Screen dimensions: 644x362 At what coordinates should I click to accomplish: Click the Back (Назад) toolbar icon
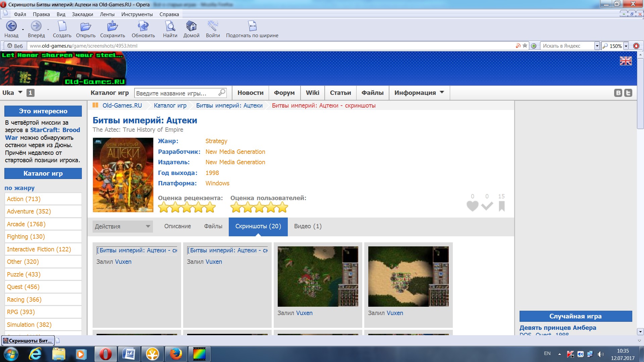pos(11,26)
